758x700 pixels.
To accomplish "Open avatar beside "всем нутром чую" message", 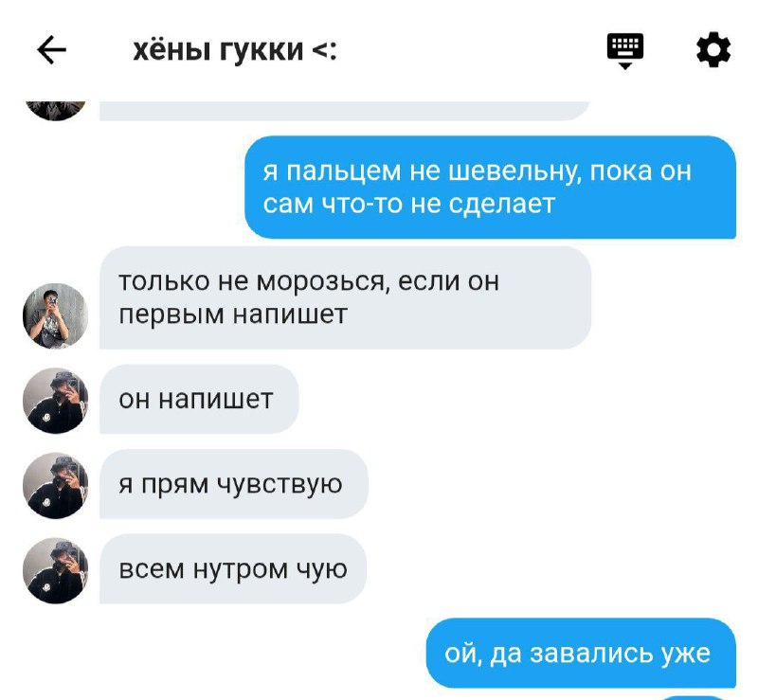I will (55, 570).
